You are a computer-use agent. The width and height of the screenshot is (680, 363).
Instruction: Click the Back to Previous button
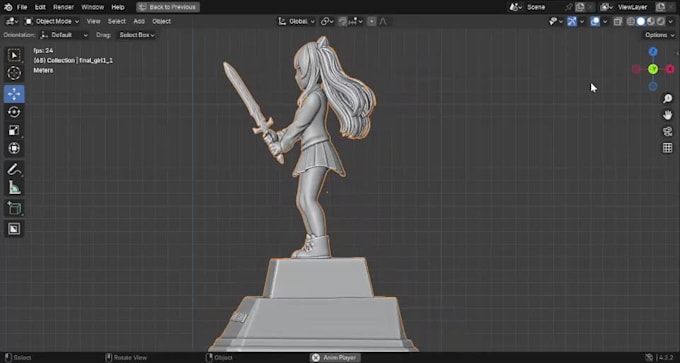168,7
